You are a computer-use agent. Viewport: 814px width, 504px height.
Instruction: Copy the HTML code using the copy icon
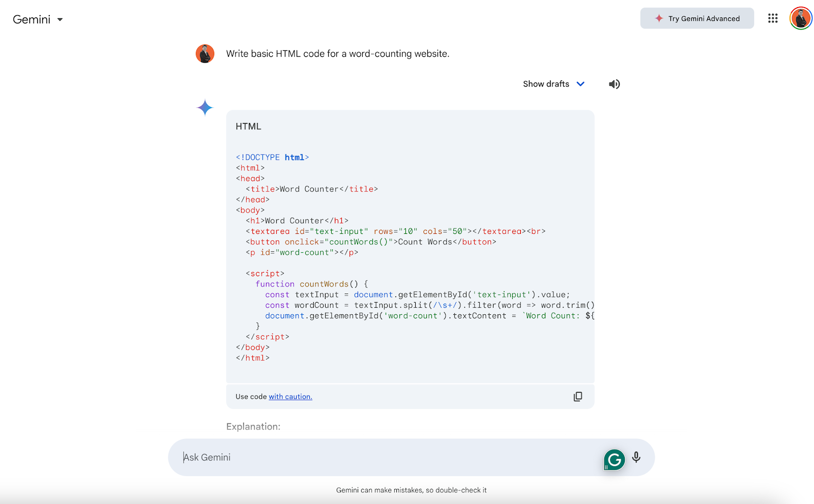click(578, 396)
